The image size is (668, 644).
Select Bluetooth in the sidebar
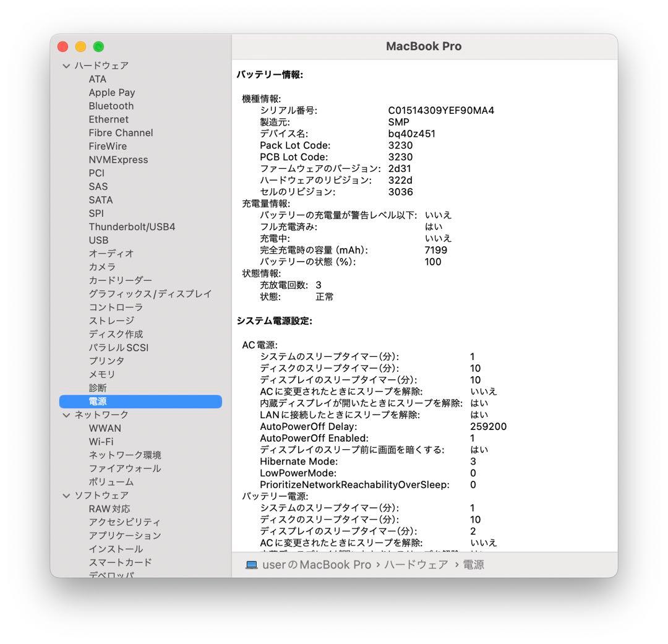111,106
